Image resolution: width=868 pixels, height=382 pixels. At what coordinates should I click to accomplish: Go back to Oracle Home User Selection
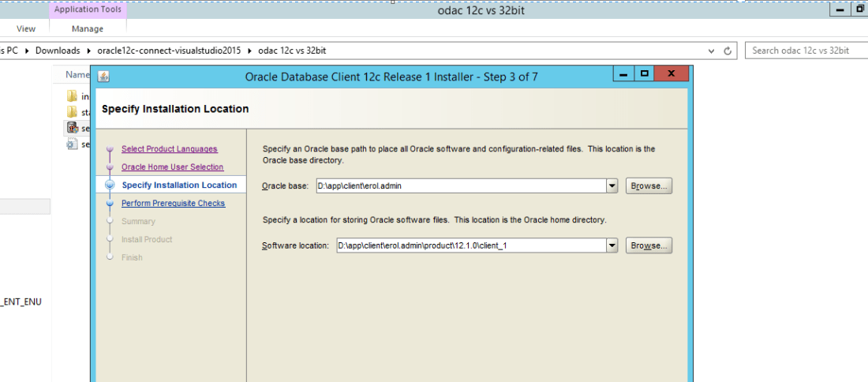(172, 167)
